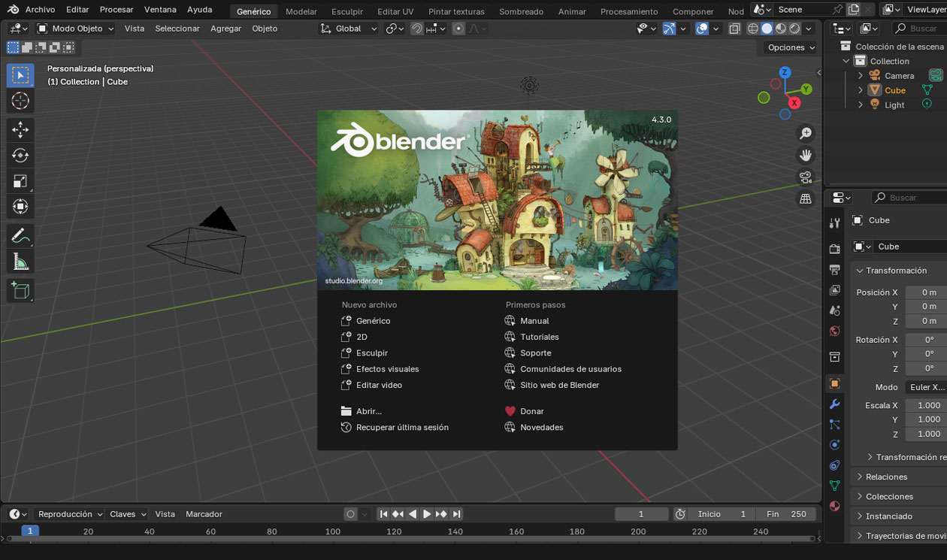Open the Modo Objeto mode dropdown

click(75, 29)
